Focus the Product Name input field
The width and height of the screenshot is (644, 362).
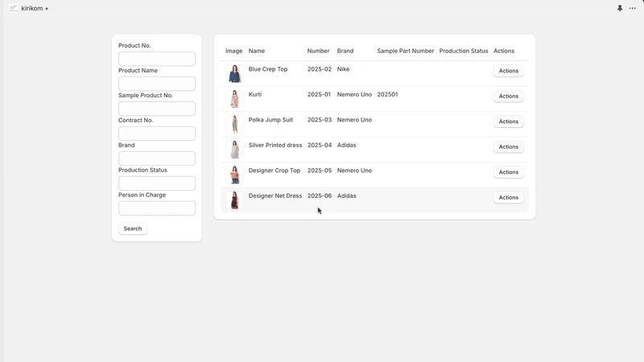157,84
